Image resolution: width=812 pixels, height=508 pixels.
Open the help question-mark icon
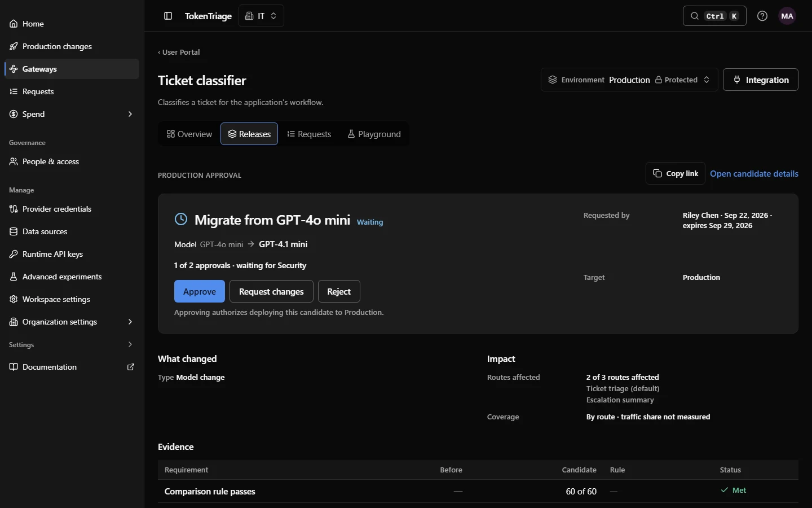pyautogui.click(x=762, y=16)
